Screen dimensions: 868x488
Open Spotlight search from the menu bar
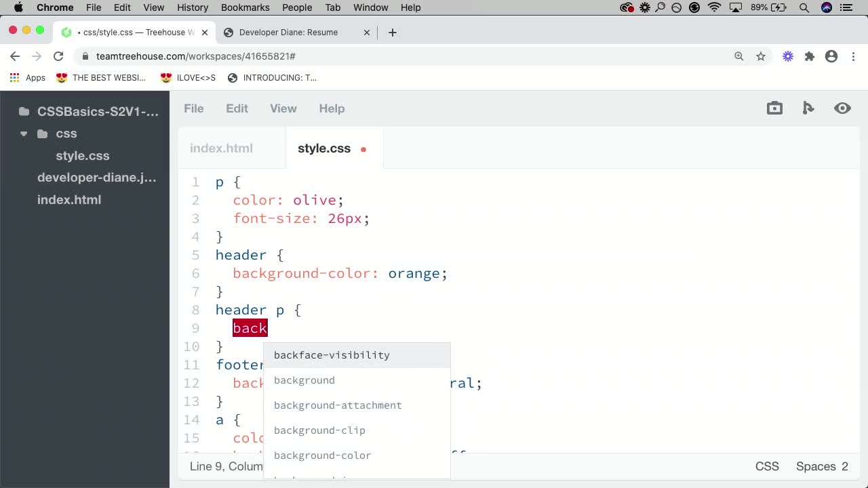804,7
